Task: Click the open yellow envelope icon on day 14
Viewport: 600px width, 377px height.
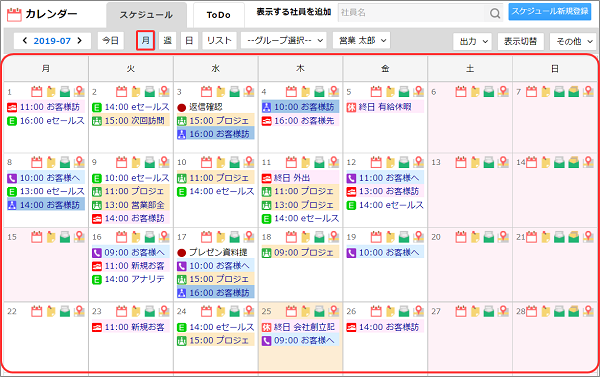Action: pos(573,162)
